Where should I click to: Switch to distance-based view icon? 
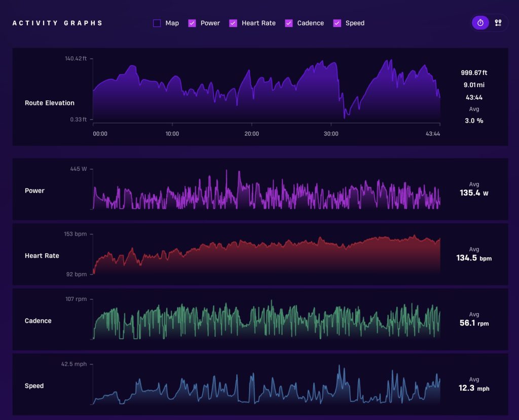click(498, 23)
